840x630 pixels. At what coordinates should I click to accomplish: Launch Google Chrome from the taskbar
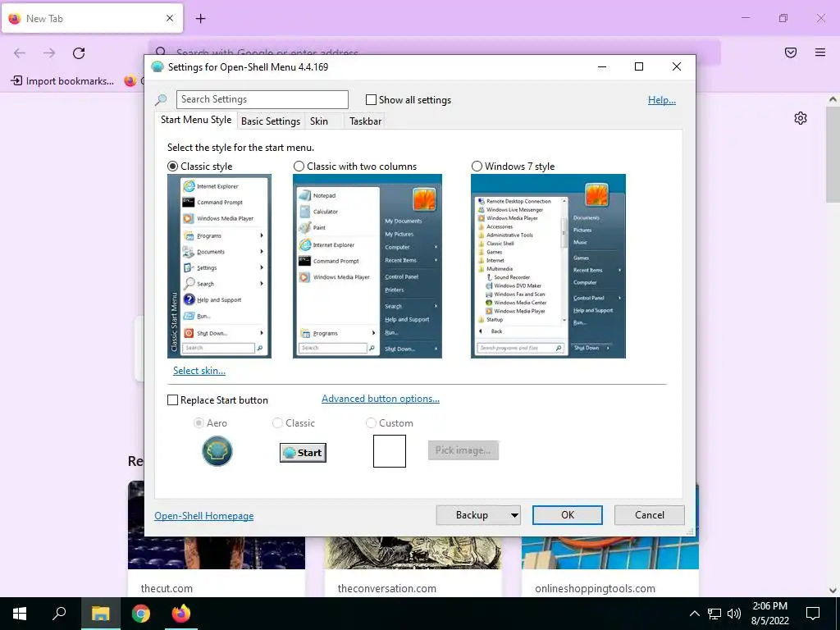(x=141, y=614)
